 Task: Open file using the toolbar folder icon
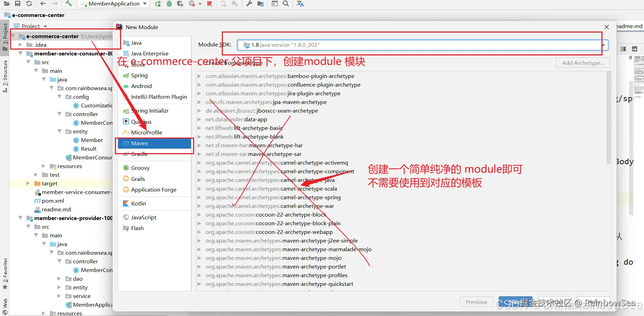click(7, 4)
